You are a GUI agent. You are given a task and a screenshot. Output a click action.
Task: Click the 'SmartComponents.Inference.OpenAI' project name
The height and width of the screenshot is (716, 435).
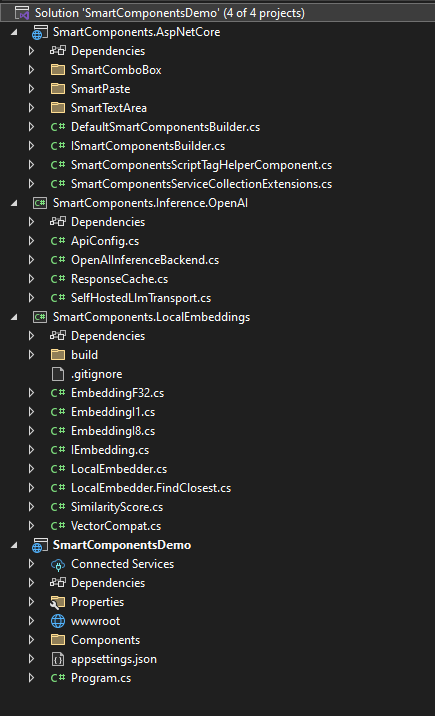pos(151,203)
